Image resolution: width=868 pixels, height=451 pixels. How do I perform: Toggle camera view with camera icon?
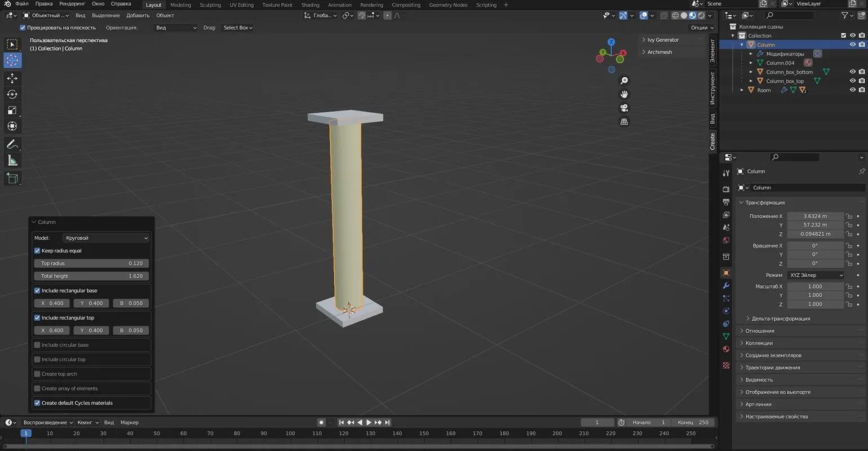[x=624, y=108]
